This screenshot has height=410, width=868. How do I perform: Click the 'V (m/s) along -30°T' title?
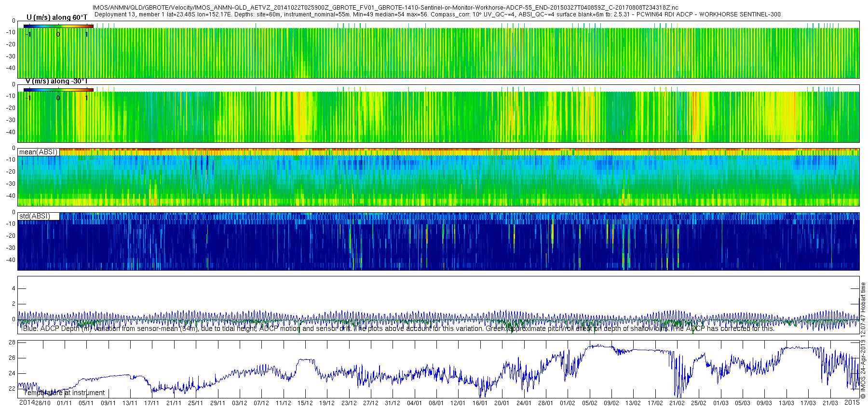[x=57, y=81]
